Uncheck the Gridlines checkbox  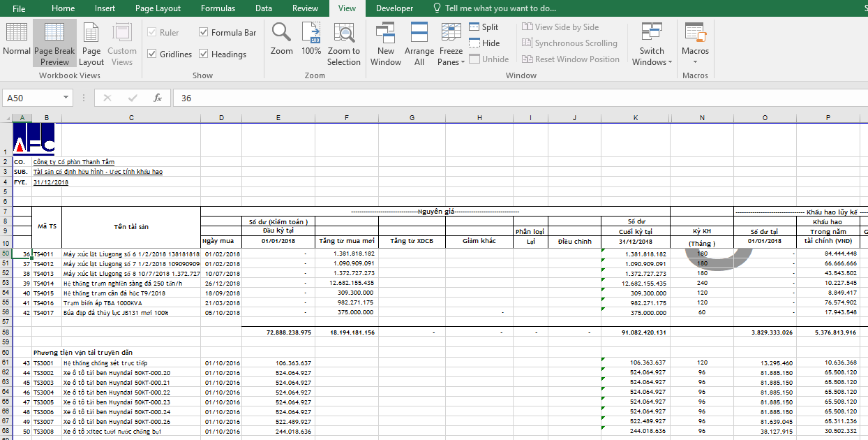(x=152, y=54)
